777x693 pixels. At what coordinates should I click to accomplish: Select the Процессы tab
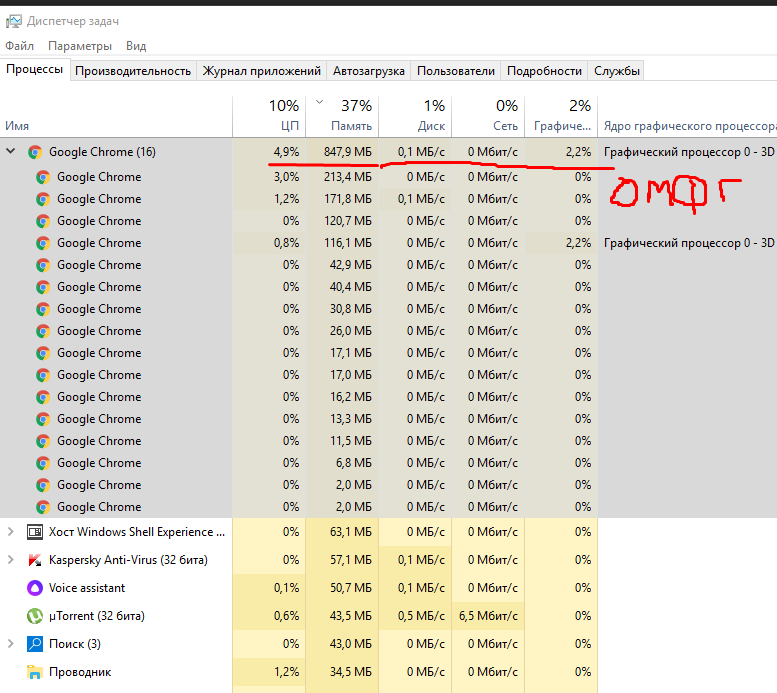pos(34,69)
